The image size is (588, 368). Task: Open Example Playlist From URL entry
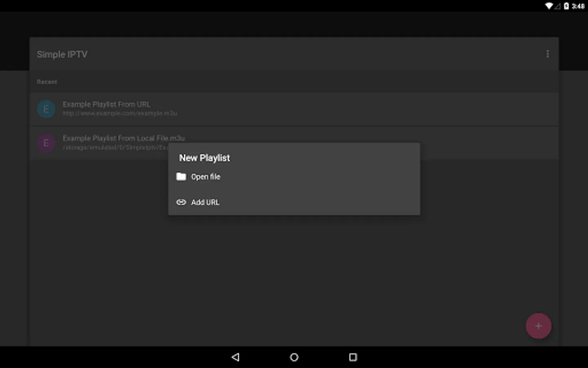tap(294, 109)
